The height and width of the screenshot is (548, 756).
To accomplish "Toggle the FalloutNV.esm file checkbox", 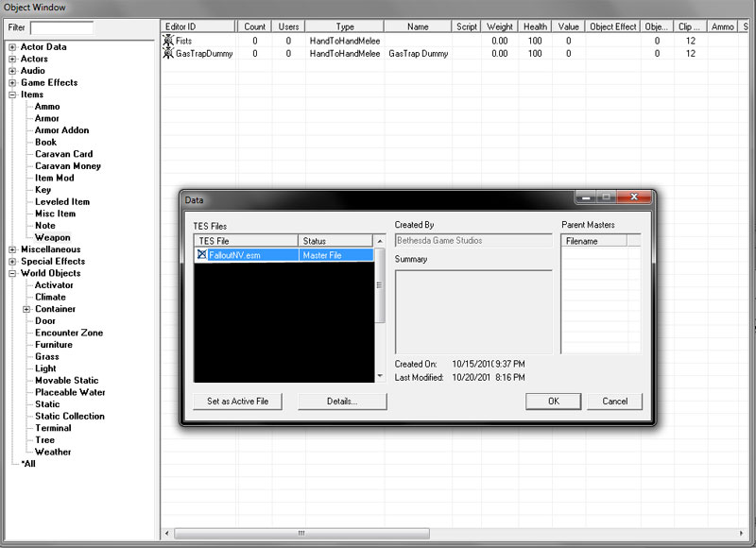I will 201,254.
